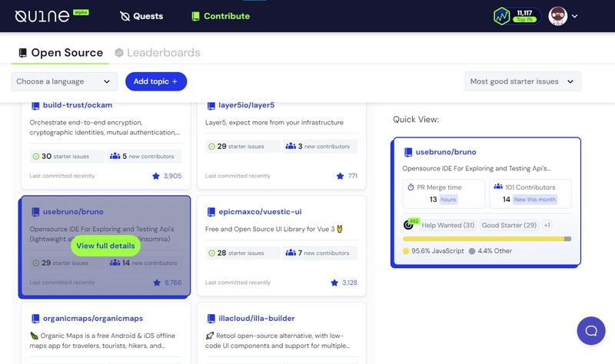Click the book icon next to build-trust/ockam
Viewport: 615px width, 364px height.
(x=35, y=105)
